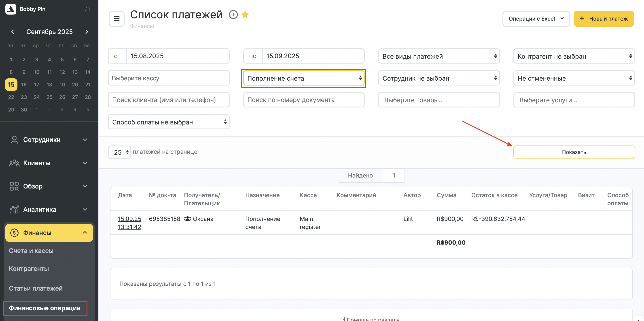Viewport: 644px width, 321px height.
Task: Click the notification bell icon
Action: (87, 9)
